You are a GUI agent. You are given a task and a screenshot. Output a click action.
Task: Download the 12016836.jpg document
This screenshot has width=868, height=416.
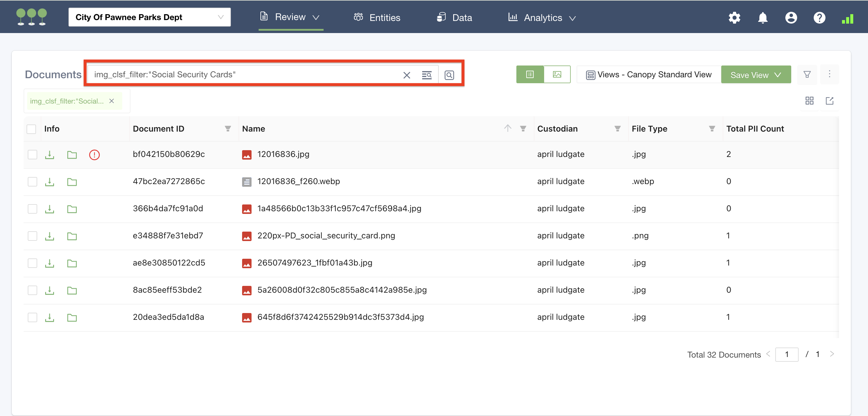pos(50,155)
